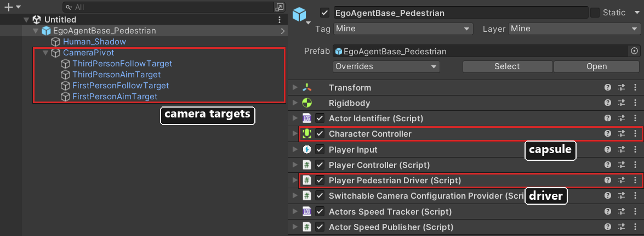Screen dimensions: 644x236
Task: Click the Open prefab button
Action: coord(596,66)
